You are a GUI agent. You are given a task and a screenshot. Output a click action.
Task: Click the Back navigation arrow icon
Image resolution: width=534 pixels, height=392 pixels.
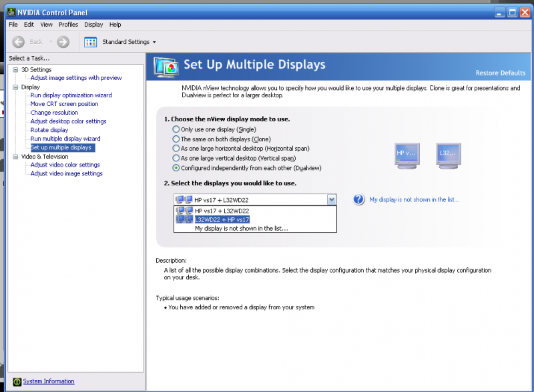19,42
